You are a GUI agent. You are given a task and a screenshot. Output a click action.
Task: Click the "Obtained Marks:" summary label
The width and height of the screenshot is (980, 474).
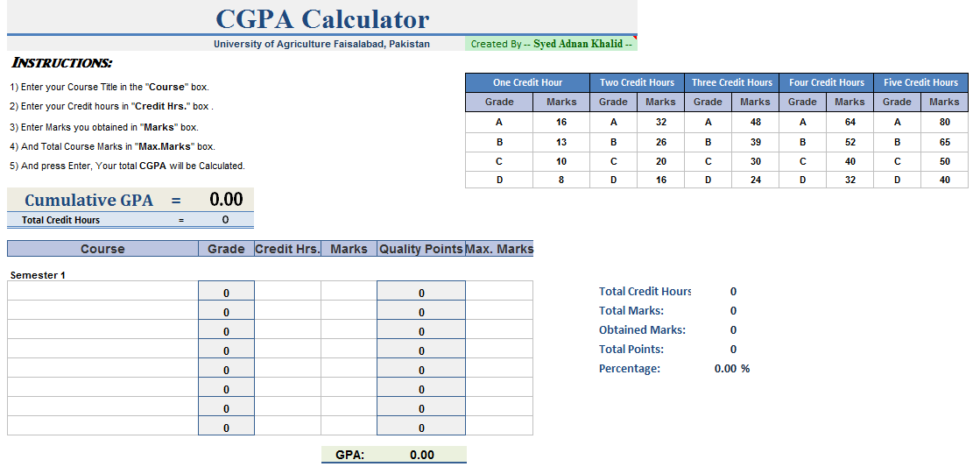[x=642, y=330]
